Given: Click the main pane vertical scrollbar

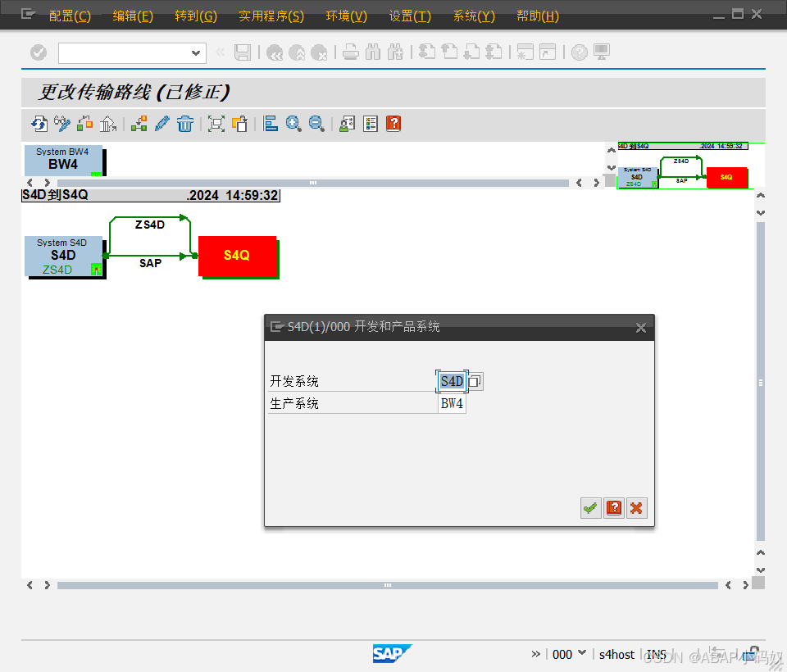Looking at the screenshot, I should point(761,381).
